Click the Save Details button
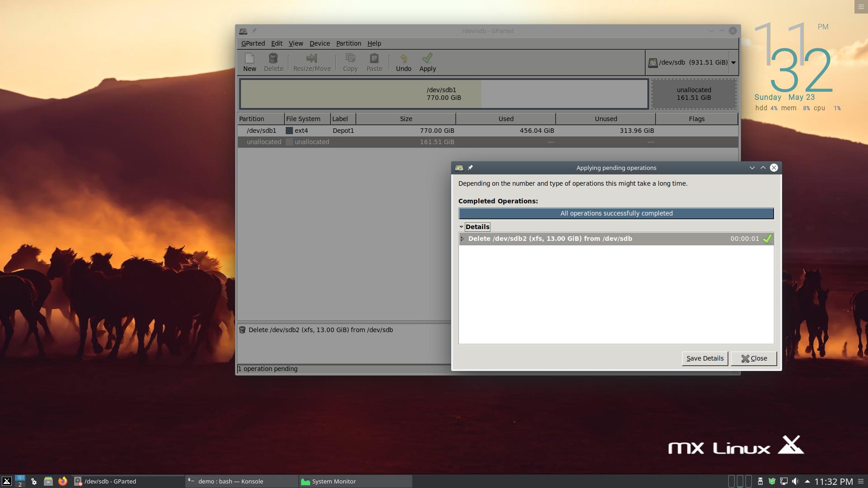This screenshot has height=488, width=868. (705, 358)
